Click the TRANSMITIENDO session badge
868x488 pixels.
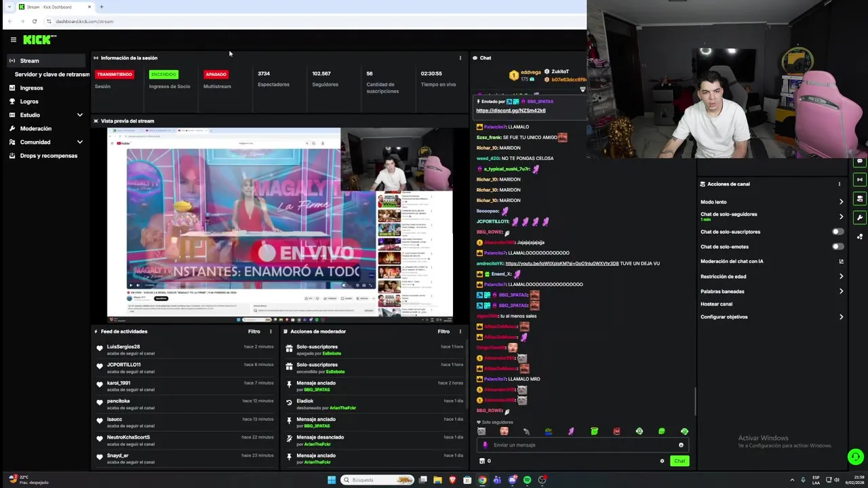coord(115,74)
